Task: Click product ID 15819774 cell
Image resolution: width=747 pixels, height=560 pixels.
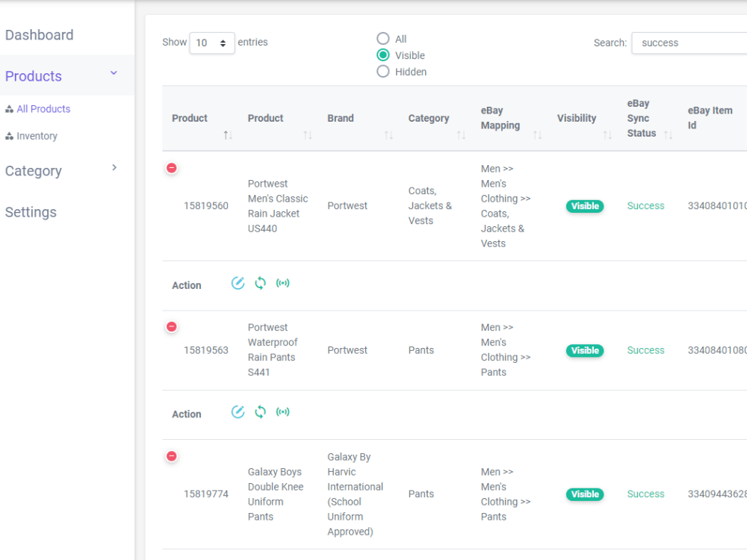Action: click(206, 494)
